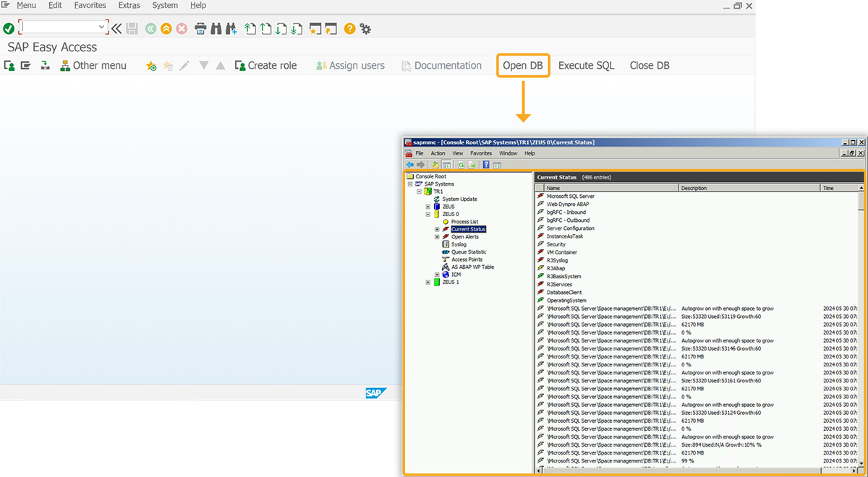The width and height of the screenshot is (868, 477).
Task: Click the Print icon in SAP toolbar
Action: (200, 28)
